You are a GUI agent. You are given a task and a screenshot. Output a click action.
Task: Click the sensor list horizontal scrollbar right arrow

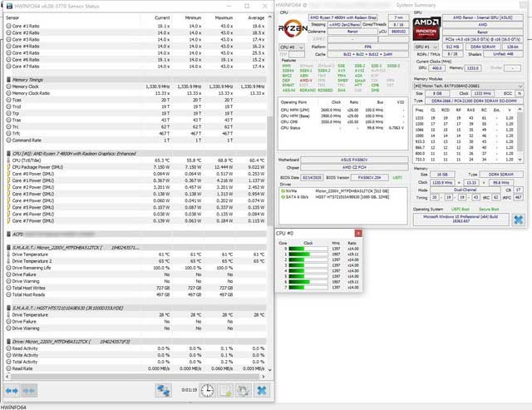click(264, 376)
